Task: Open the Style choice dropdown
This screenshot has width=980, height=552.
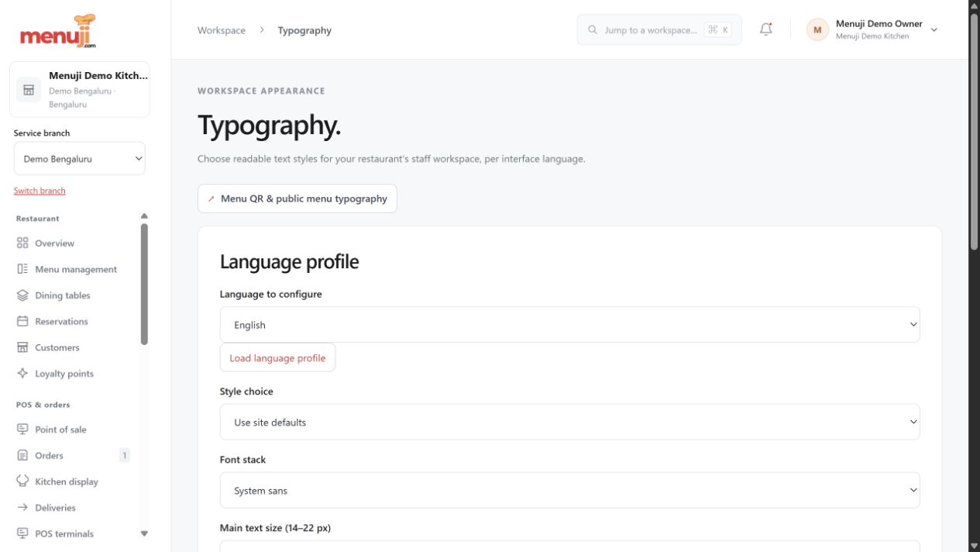Action: [x=569, y=423]
